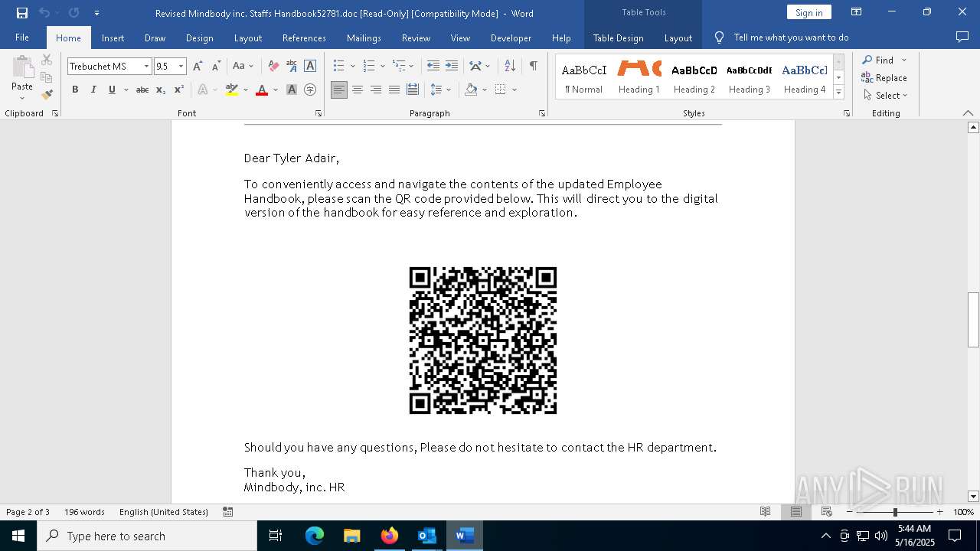
Task: Justify paragraph text
Action: click(x=394, y=90)
